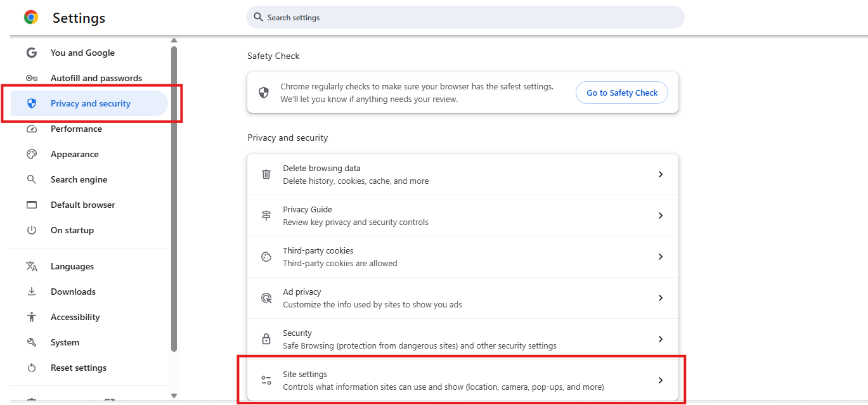Expand the Delete browsing data chevron
The width and height of the screenshot is (868, 405).
pos(660,174)
